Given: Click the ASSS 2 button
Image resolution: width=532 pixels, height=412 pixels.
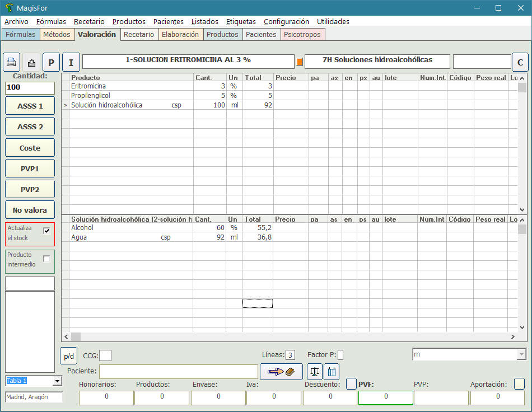Looking at the screenshot, I should coord(30,127).
